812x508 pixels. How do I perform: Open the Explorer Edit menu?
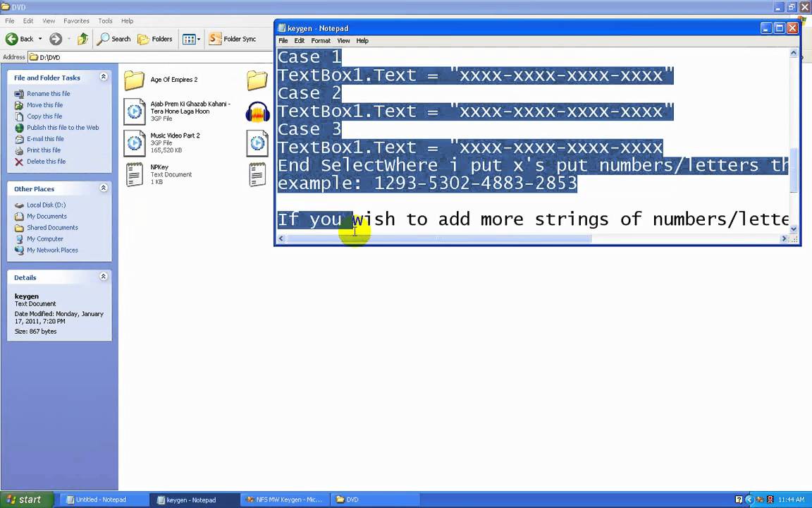pos(28,20)
